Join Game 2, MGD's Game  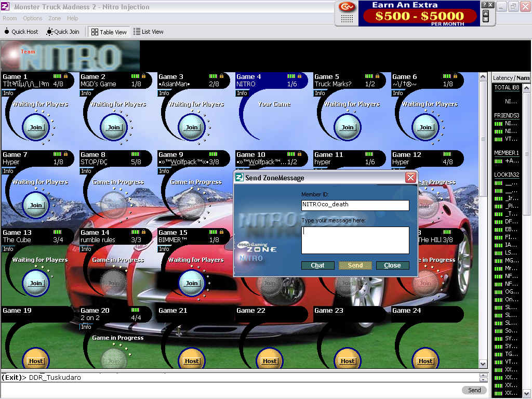coord(114,127)
